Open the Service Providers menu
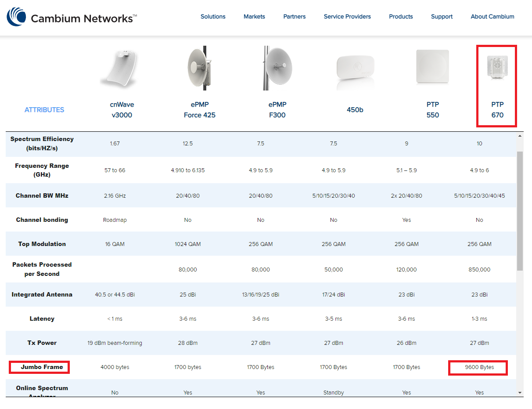532x409 pixels. point(347,17)
